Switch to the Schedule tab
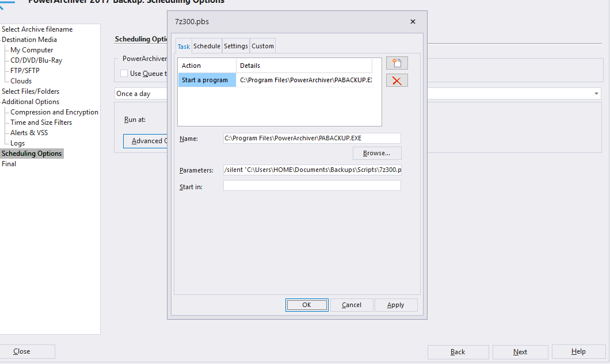 [207, 46]
